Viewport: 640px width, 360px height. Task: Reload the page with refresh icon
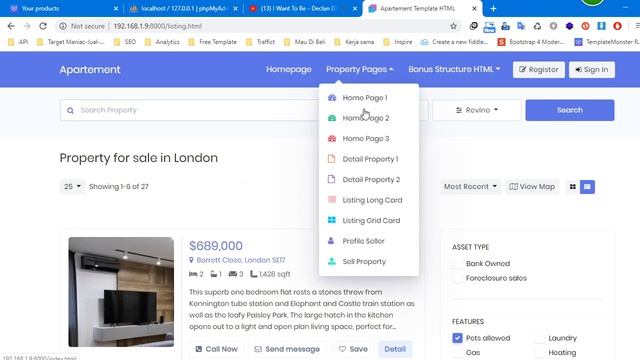point(43,26)
